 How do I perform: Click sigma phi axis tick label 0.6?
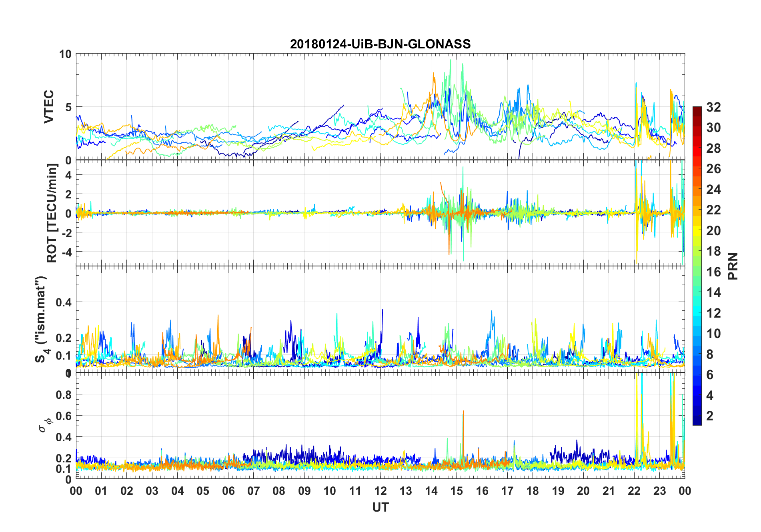tap(64, 416)
